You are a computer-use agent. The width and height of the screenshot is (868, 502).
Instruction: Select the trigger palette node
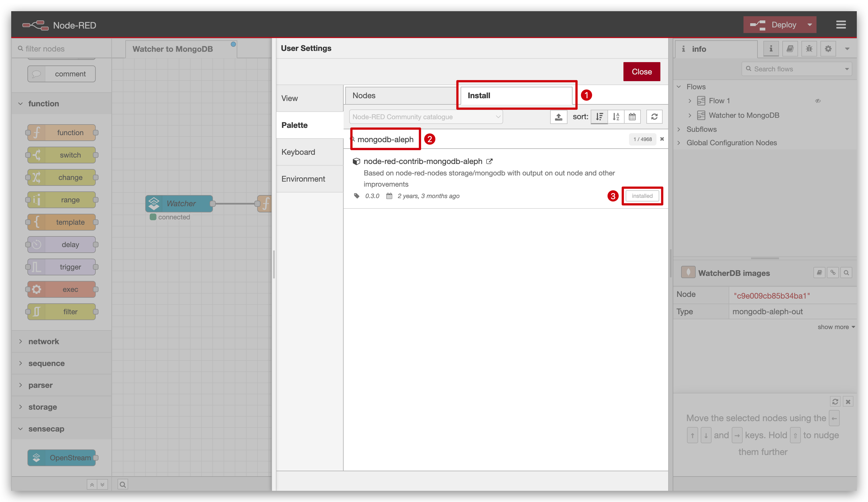(x=62, y=267)
